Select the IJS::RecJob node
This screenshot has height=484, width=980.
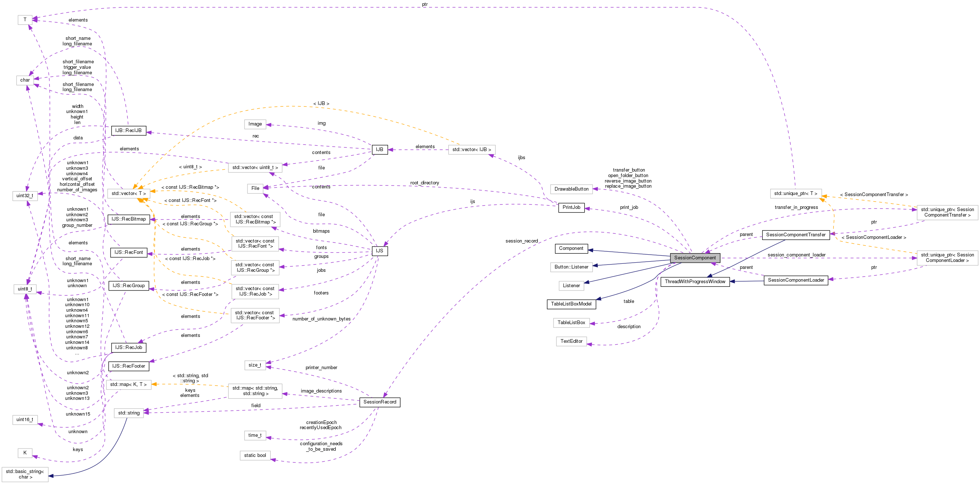128,347
